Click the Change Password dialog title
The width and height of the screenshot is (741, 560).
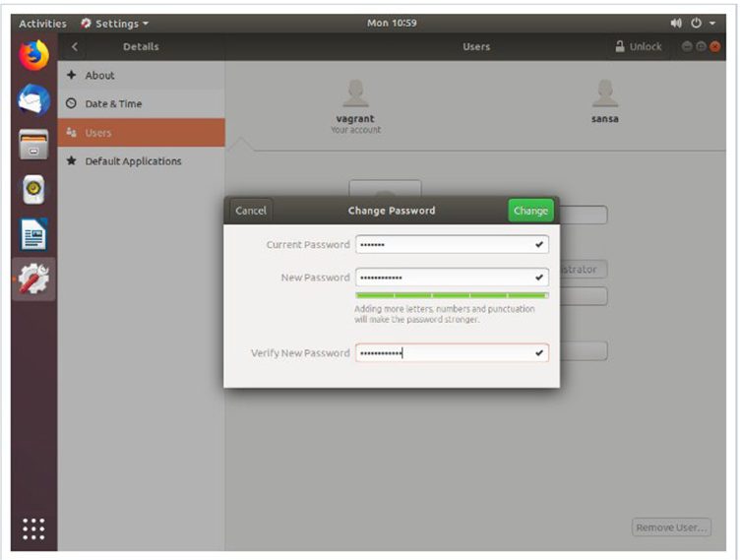[392, 211]
